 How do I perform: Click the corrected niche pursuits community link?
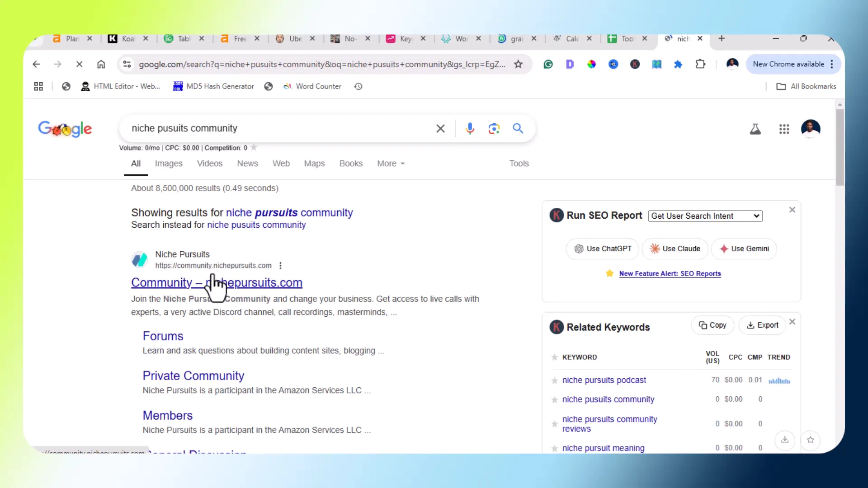coord(289,213)
